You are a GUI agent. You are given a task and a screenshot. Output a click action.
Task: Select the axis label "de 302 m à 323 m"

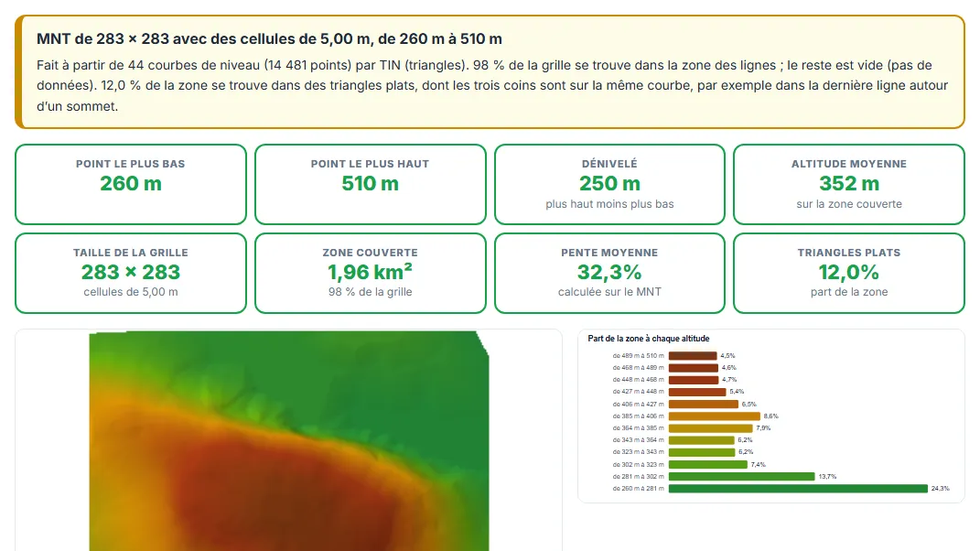pyautogui.click(x=638, y=465)
